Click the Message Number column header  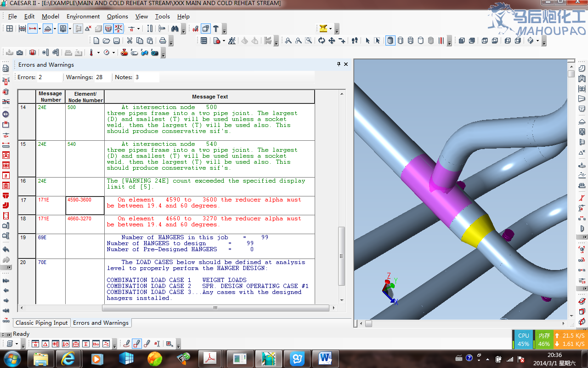[x=51, y=97]
